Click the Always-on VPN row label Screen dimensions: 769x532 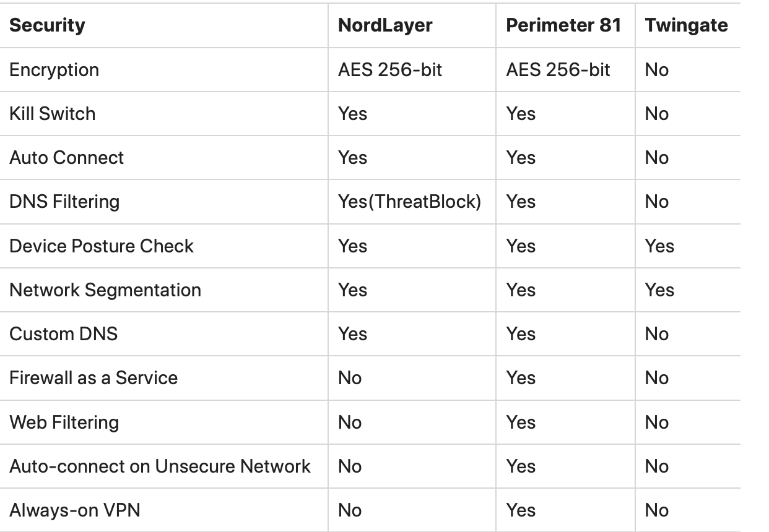74,510
